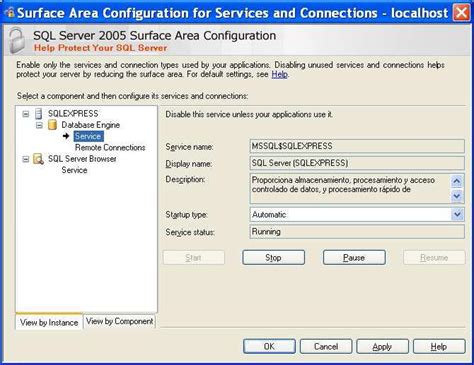
Task: Click the Service name field MSSQL$SQLEXPRESS
Action: [x=357, y=146]
